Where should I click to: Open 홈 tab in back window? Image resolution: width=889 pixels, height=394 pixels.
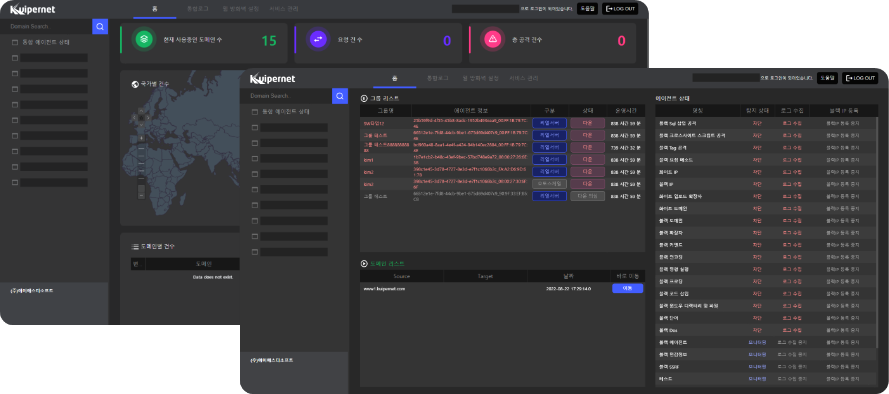[x=155, y=9]
